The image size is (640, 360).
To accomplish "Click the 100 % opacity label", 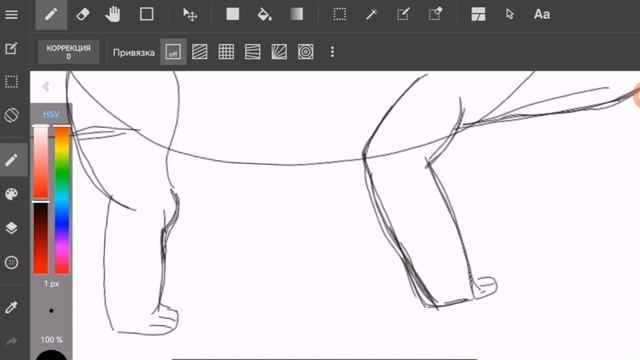I will click(51, 340).
